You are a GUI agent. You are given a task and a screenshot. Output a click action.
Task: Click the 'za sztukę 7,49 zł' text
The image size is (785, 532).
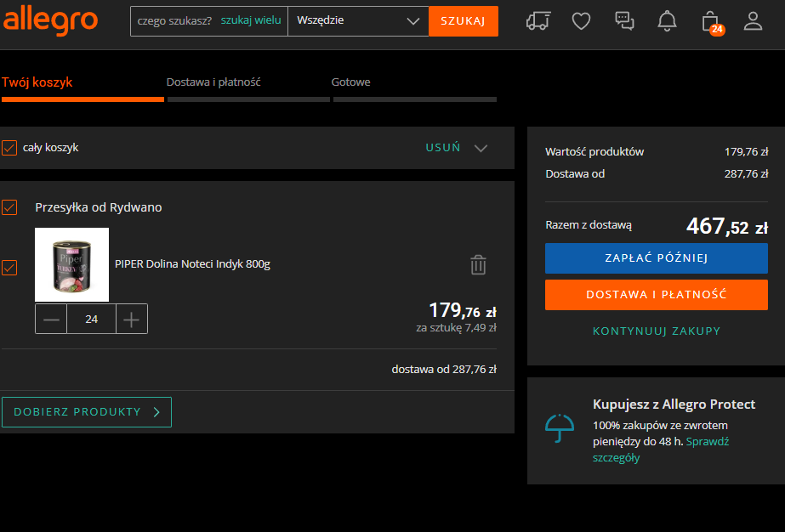(456, 328)
